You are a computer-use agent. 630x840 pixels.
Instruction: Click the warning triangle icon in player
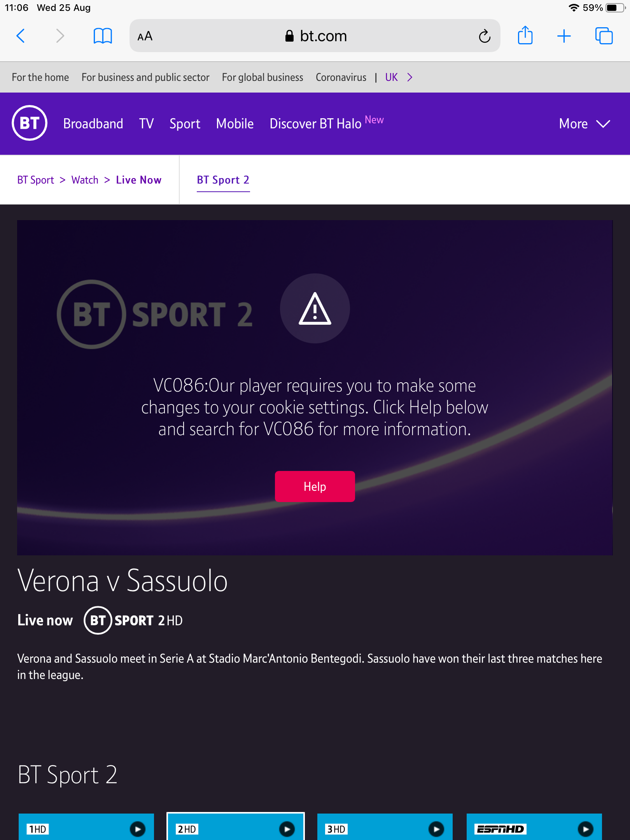coord(315,309)
